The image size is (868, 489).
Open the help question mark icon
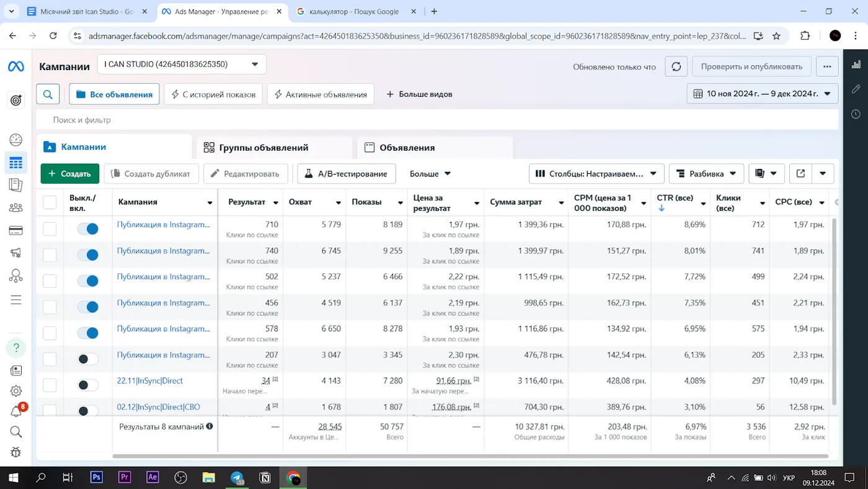(x=16, y=348)
